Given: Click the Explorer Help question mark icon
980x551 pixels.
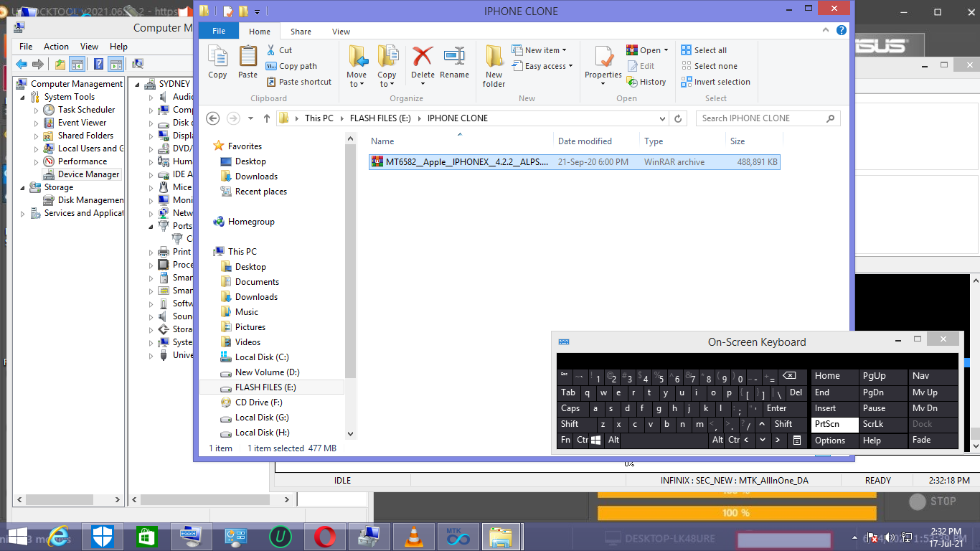Looking at the screenshot, I should pyautogui.click(x=842, y=31).
